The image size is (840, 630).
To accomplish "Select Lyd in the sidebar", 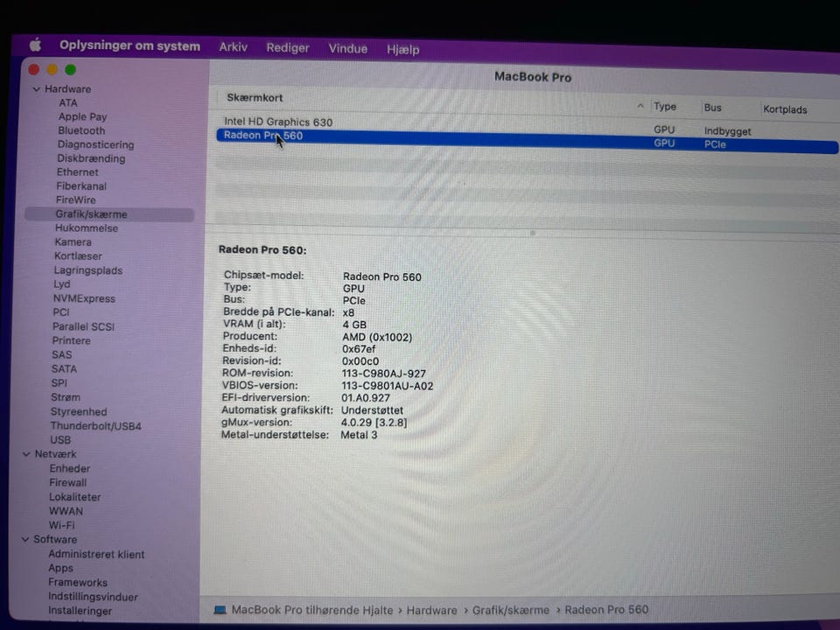I will pos(61,284).
